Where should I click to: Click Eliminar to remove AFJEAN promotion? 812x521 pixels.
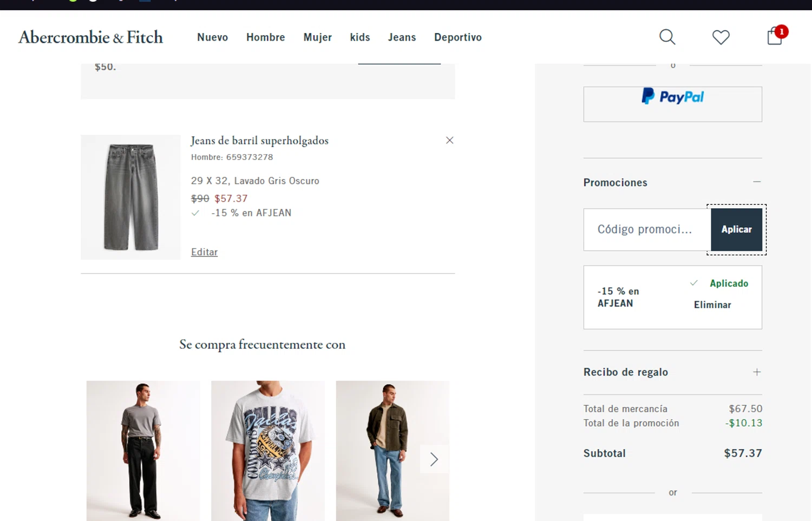pyautogui.click(x=712, y=305)
